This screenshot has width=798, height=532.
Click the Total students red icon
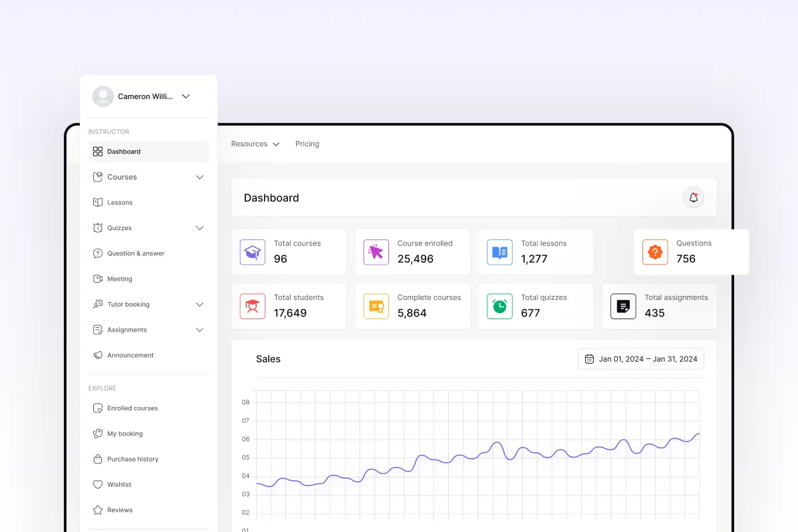[x=252, y=306]
